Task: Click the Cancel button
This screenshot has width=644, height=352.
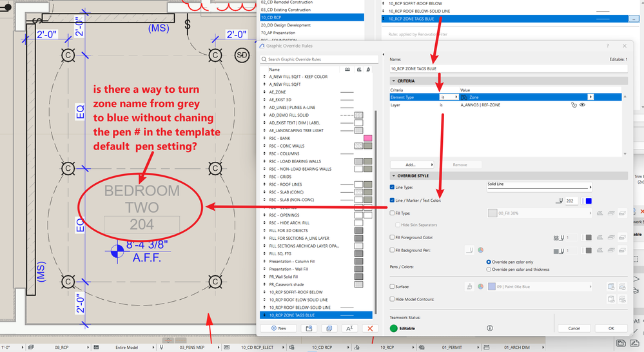Action: click(x=574, y=328)
